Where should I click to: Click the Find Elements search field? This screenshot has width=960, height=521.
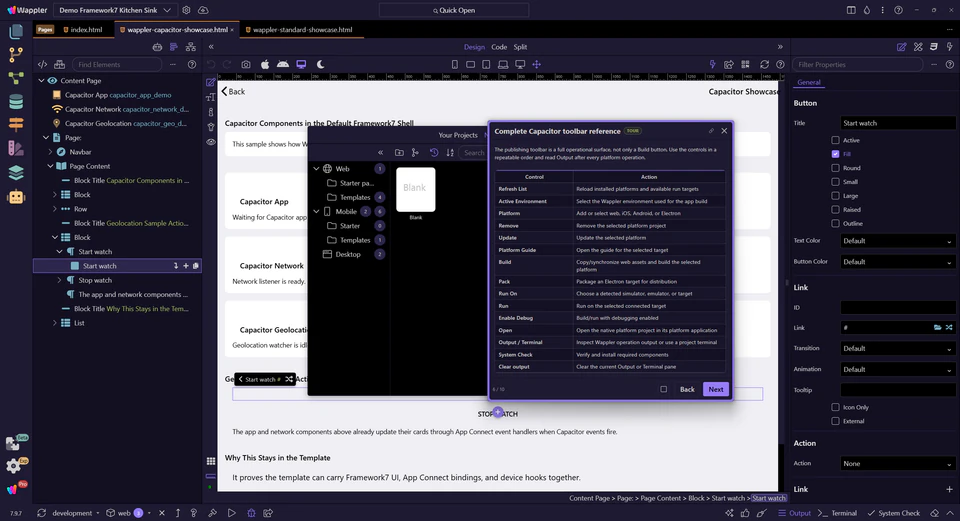[x=118, y=64]
